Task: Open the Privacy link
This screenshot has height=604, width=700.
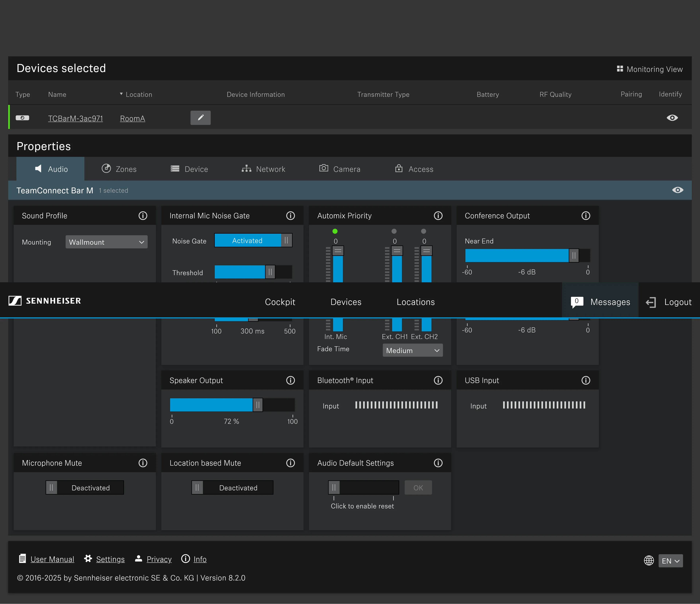Action: click(x=159, y=559)
